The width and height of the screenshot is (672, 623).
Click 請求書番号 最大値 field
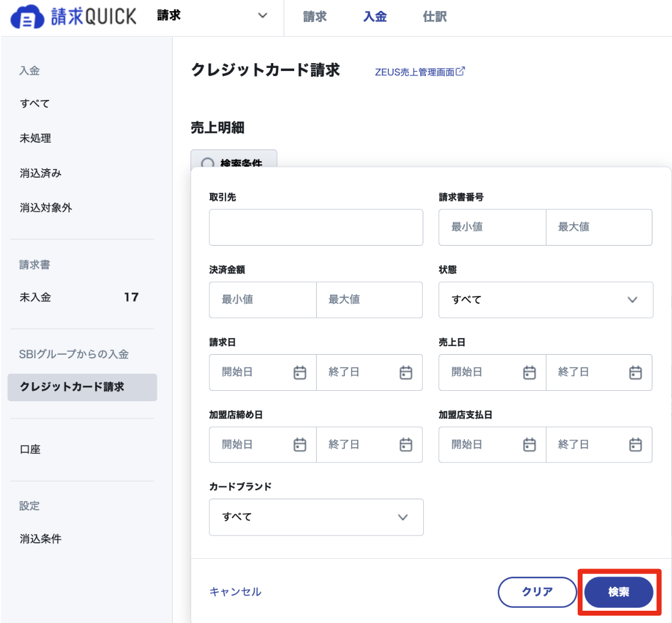pyautogui.click(x=599, y=227)
